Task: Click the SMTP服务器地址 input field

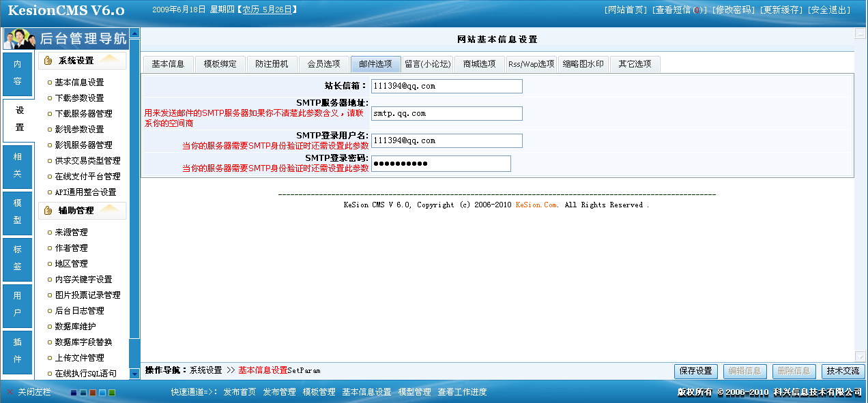Action: coord(446,113)
